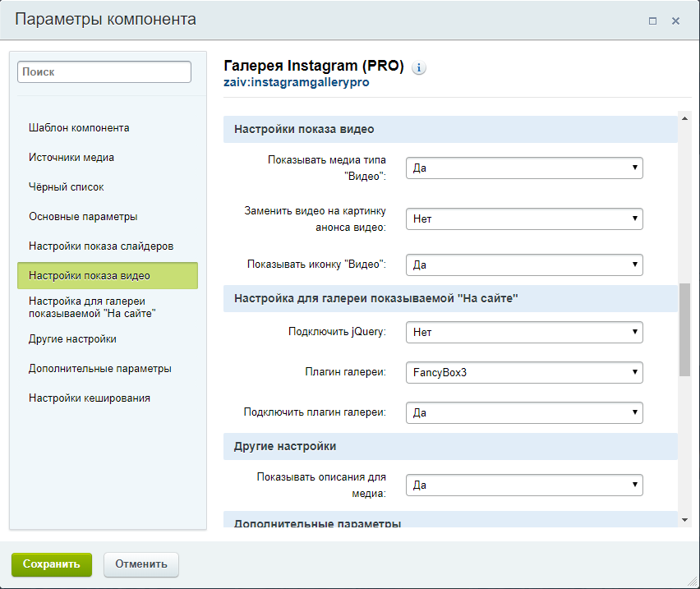The height and width of the screenshot is (589, 700).
Task: Open the Чёрный список section
Action: pyautogui.click(x=67, y=187)
